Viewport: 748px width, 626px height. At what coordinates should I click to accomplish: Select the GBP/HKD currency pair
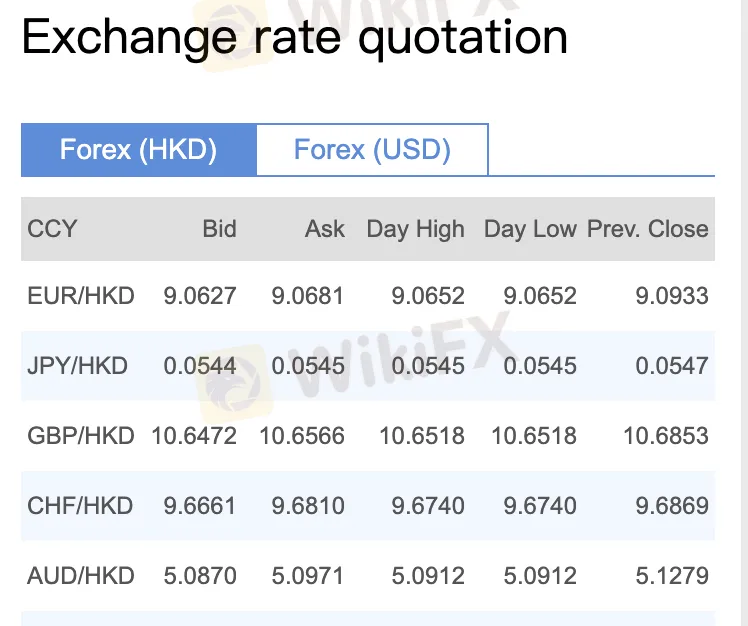point(81,436)
